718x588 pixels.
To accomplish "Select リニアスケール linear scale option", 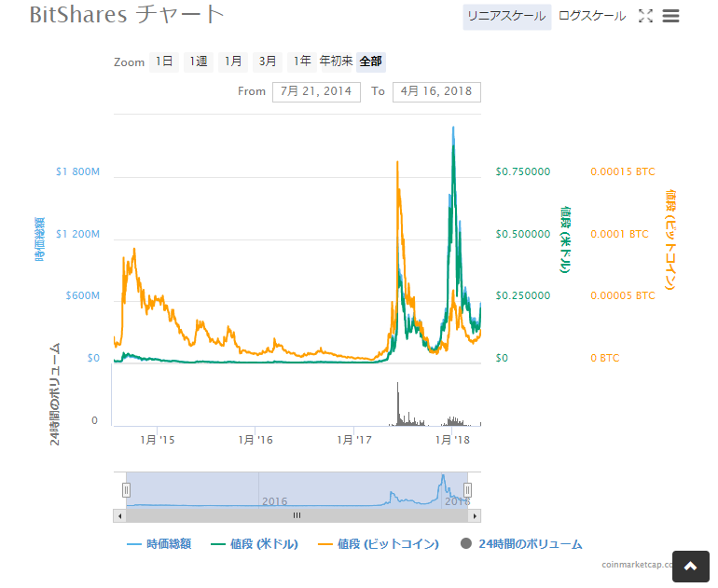I will [x=507, y=17].
